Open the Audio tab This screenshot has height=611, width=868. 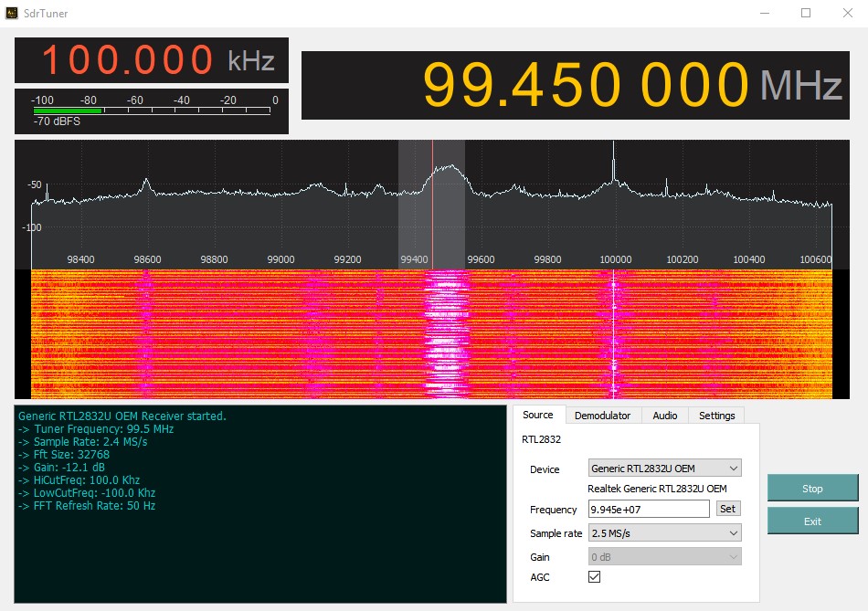[x=665, y=415]
